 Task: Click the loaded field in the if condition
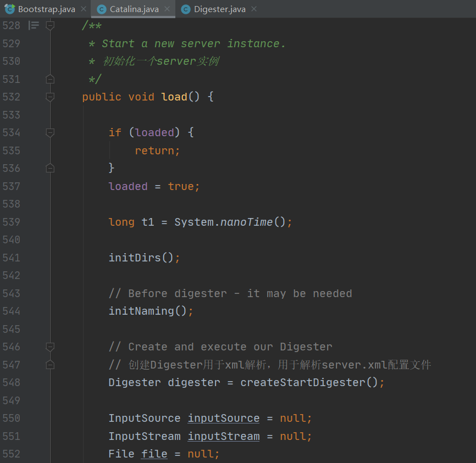tap(155, 132)
